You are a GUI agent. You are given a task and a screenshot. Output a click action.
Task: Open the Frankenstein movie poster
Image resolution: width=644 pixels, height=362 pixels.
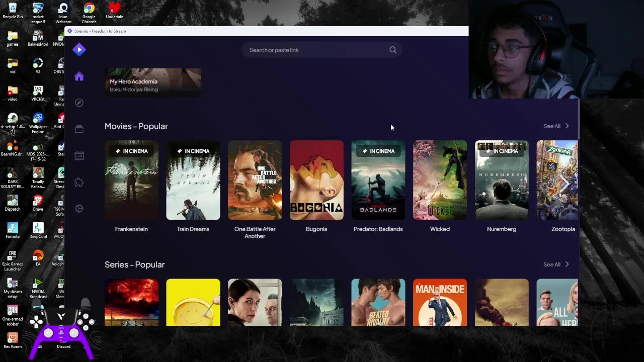pyautogui.click(x=131, y=180)
